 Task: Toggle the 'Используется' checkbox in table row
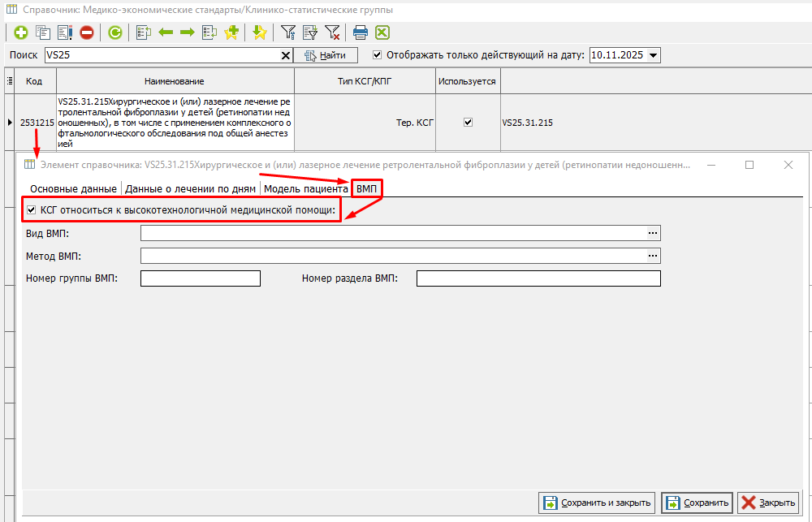pos(468,123)
